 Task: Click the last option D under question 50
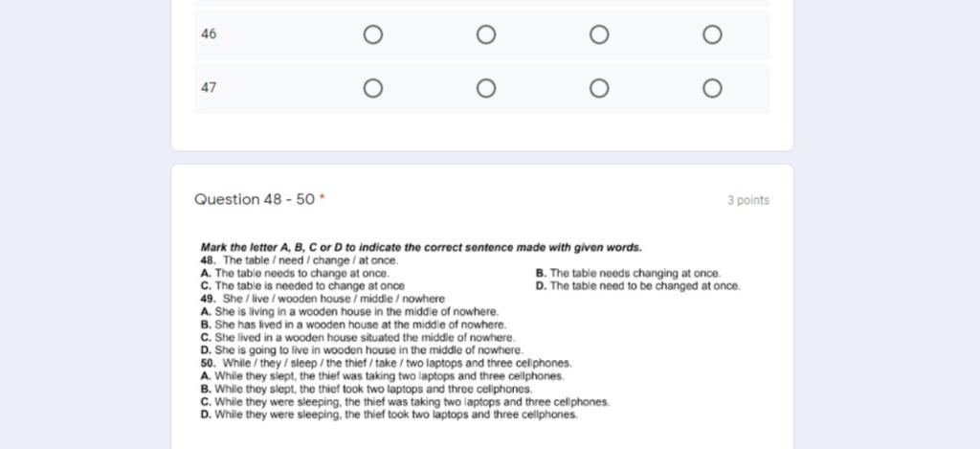pyautogui.click(x=390, y=415)
